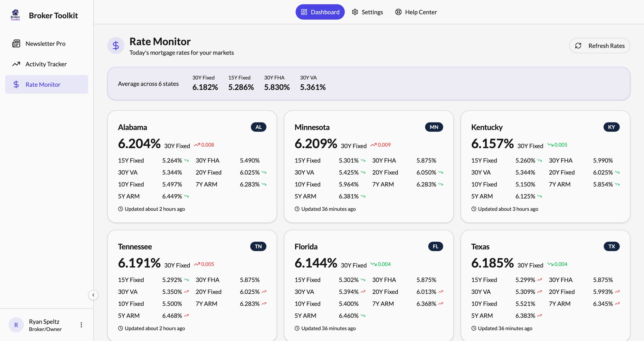Collapse the sidebar with the left chevron
The height and width of the screenshot is (341, 644).
click(93, 295)
